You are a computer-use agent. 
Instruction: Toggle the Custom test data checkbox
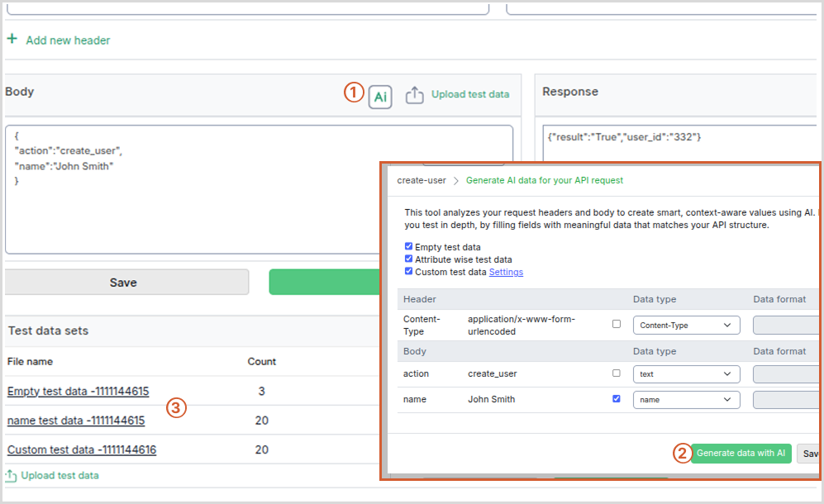click(x=408, y=270)
